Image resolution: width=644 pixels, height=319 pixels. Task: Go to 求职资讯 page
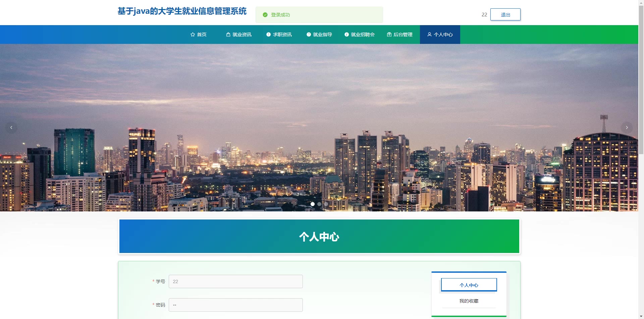(x=279, y=35)
